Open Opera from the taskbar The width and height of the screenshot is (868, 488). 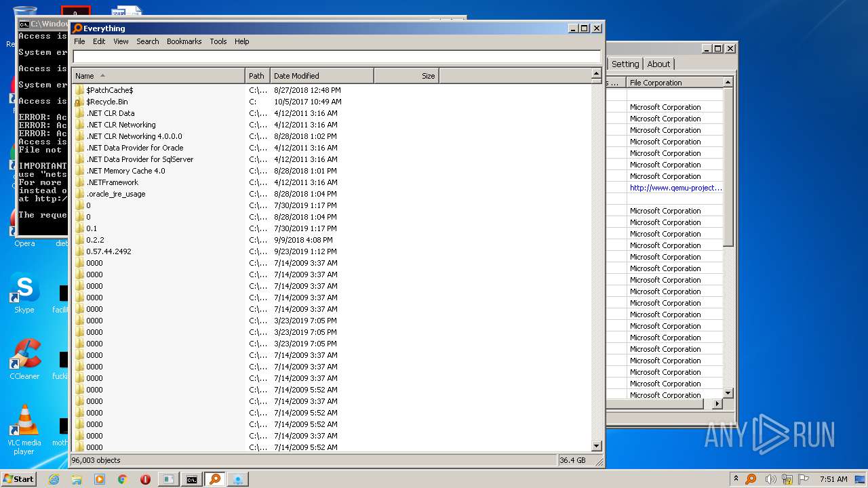(145, 479)
